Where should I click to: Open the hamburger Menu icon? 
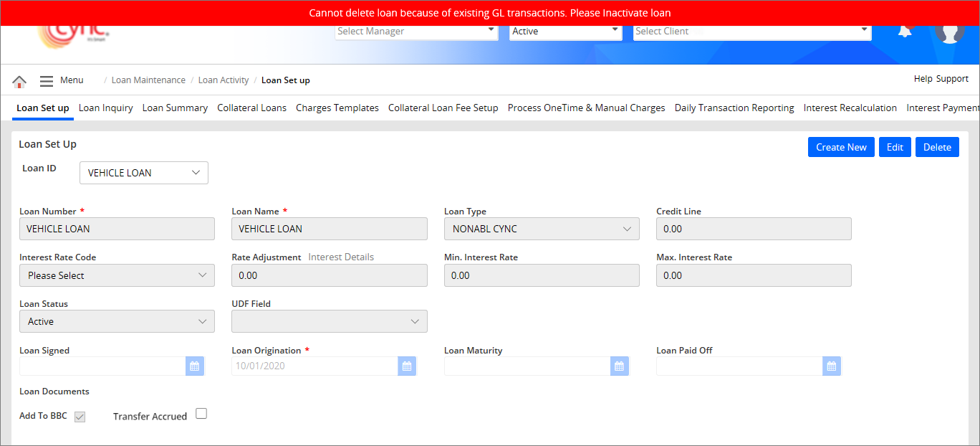[x=47, y=81]
